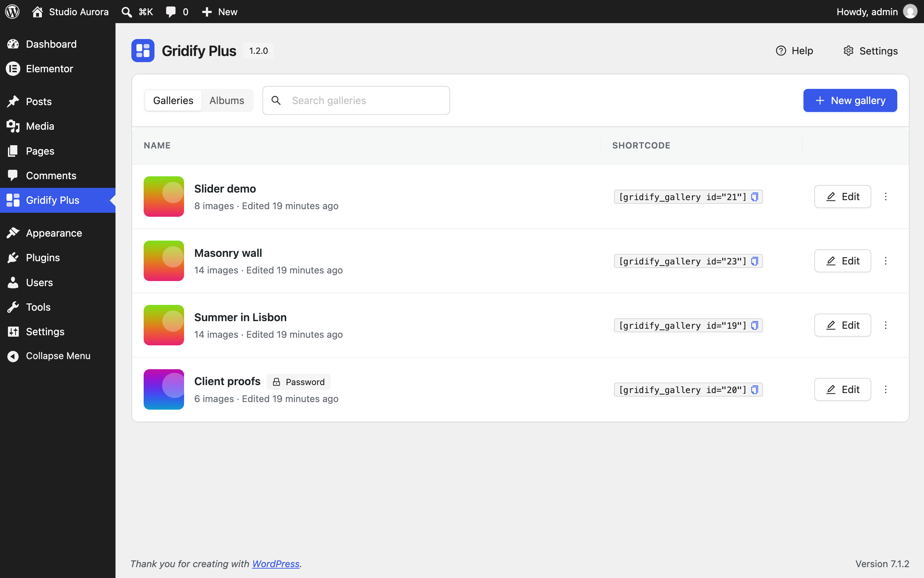Focus the Search galleries field
The height and width of the screenshot is (578, 924).
pos(356,100)
